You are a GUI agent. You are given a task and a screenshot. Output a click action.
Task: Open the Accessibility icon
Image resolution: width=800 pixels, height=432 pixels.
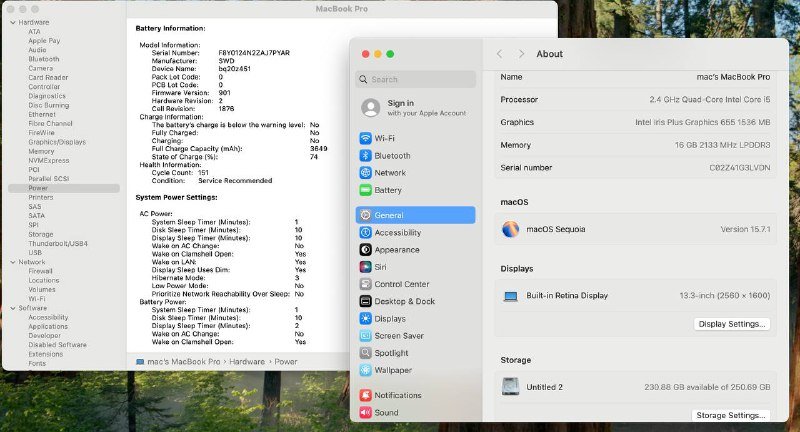coord(365,233)
